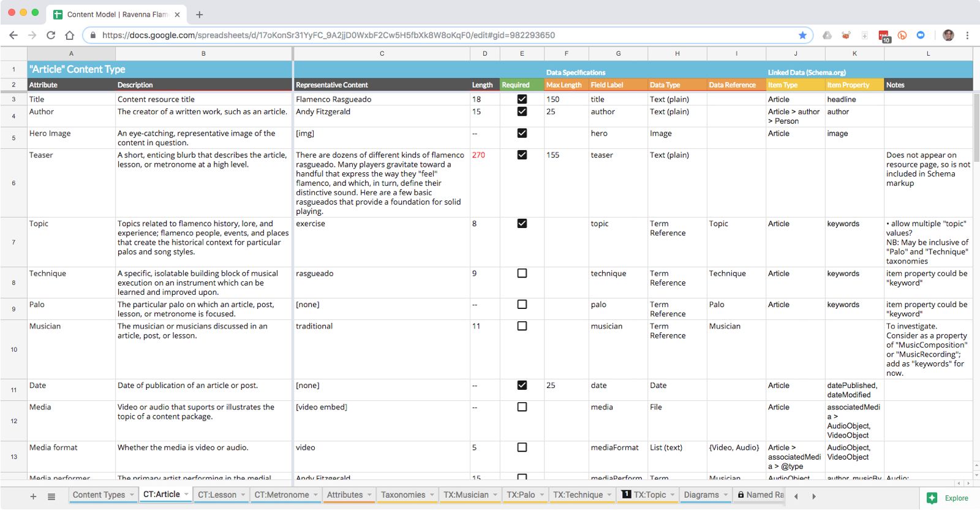Click the browser forward arrow

pos(32,36)
